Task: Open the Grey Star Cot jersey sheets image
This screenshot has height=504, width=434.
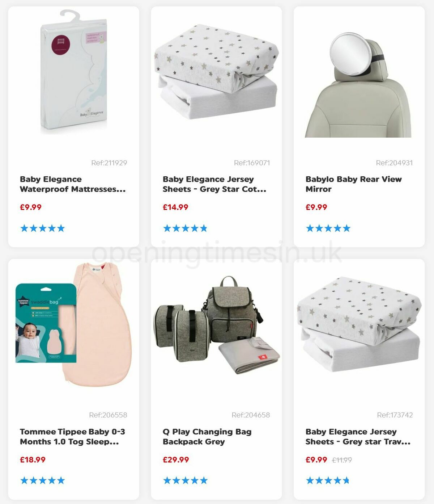Action: 216,72
